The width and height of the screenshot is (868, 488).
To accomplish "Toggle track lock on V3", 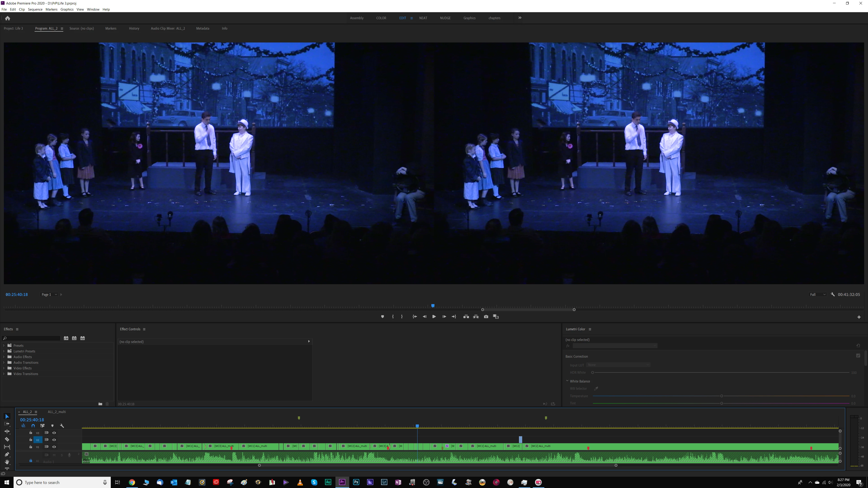I will pyautogui.click(x=31, y=433).
